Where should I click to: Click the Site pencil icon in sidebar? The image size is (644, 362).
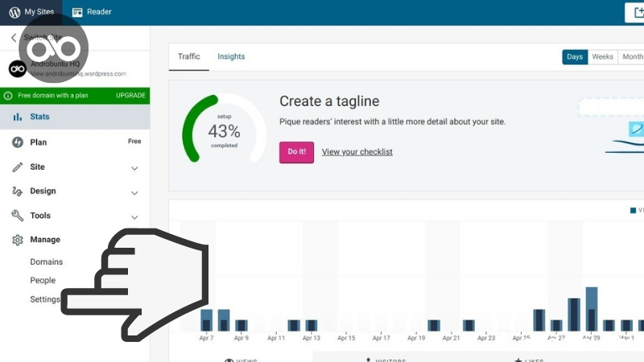17,167
